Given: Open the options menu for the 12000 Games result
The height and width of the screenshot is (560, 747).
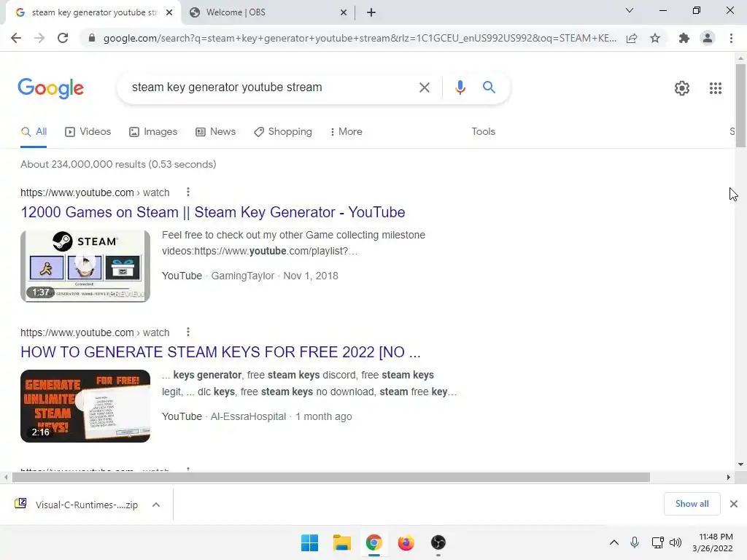Looking at the screenshot, I should coord(188,192).
